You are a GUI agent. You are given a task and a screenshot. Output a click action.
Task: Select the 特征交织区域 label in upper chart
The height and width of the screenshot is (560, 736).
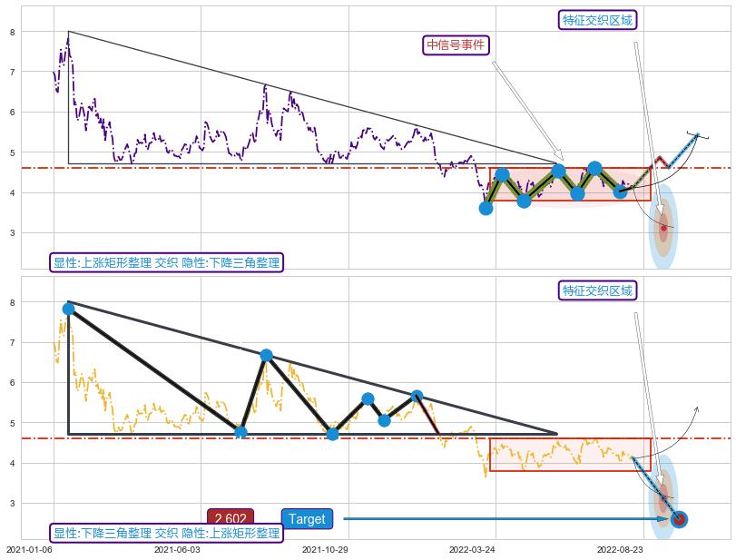597,20
